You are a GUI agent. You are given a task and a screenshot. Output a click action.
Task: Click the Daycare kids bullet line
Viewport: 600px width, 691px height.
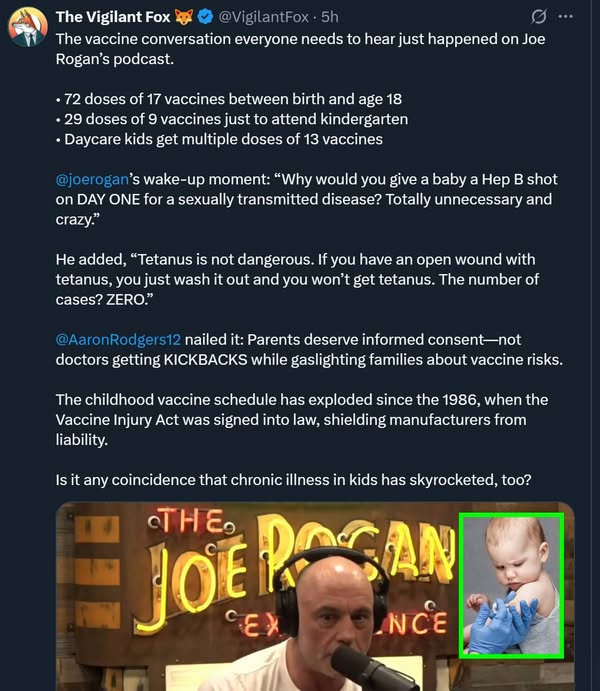pos(219,139)
